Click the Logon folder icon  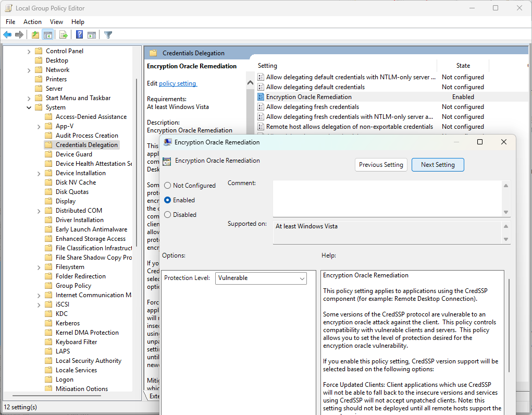48,380
